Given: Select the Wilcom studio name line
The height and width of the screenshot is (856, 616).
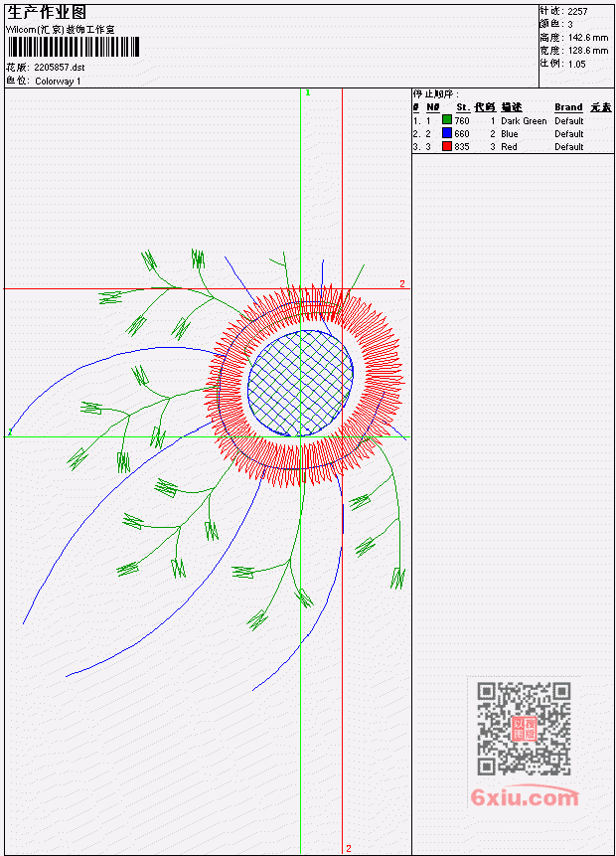Looking at the screenshot, I should click(60, 30).
